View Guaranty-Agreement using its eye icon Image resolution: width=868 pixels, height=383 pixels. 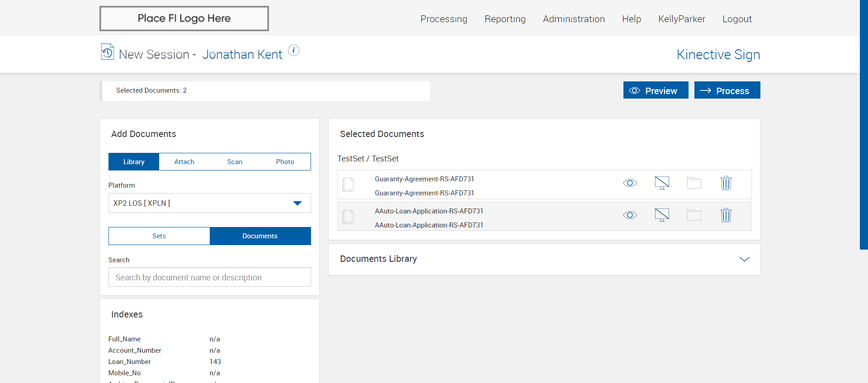point(630,183)
